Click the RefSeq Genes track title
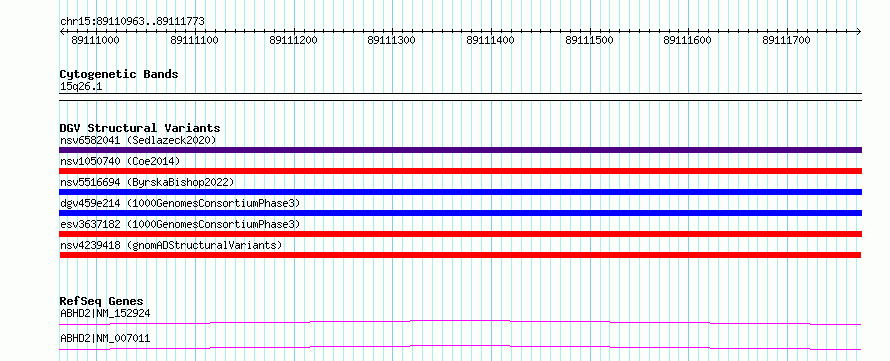 pyautogui.click(x=102, y=301)
